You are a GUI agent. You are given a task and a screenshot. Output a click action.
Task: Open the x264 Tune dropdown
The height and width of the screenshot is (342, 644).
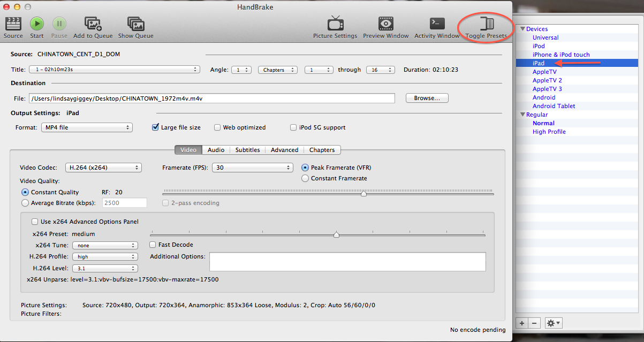[105, 245]
